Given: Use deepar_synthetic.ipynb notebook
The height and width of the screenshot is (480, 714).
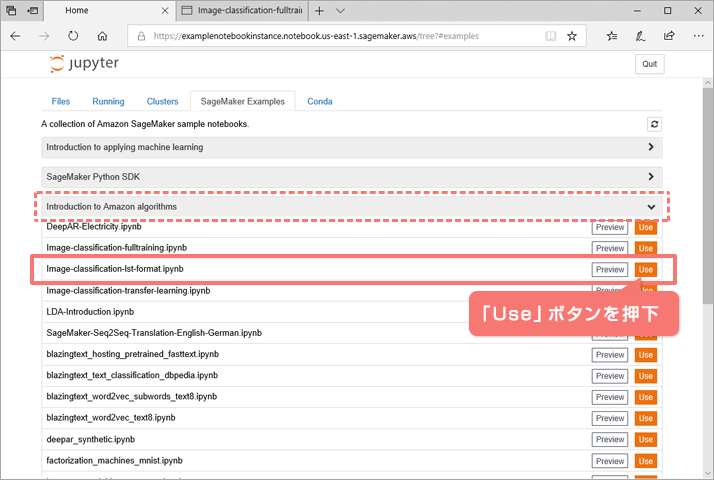Looking at the screenshot, I should click(x=646, y=439).
